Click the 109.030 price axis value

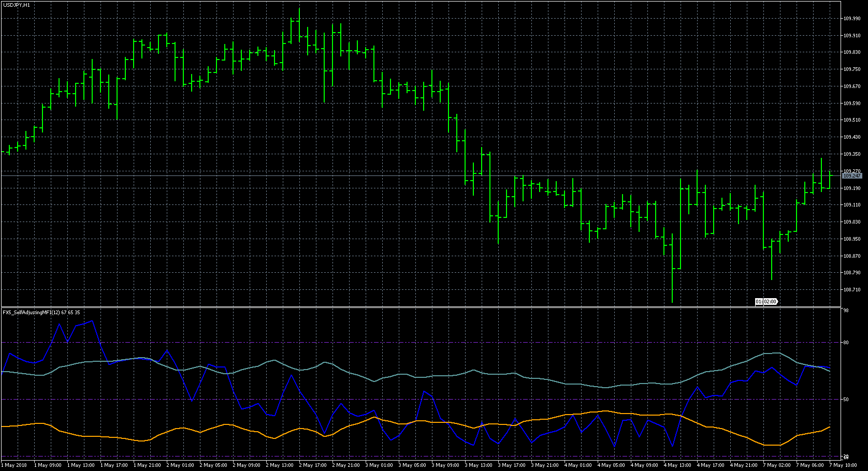click(852, 222)
